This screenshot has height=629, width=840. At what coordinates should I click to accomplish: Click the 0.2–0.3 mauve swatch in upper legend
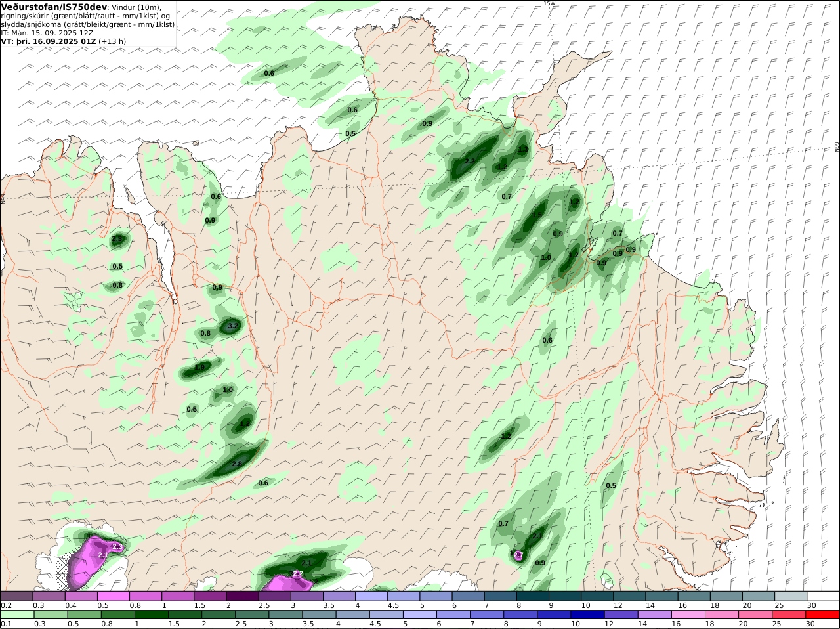point(16,596)
